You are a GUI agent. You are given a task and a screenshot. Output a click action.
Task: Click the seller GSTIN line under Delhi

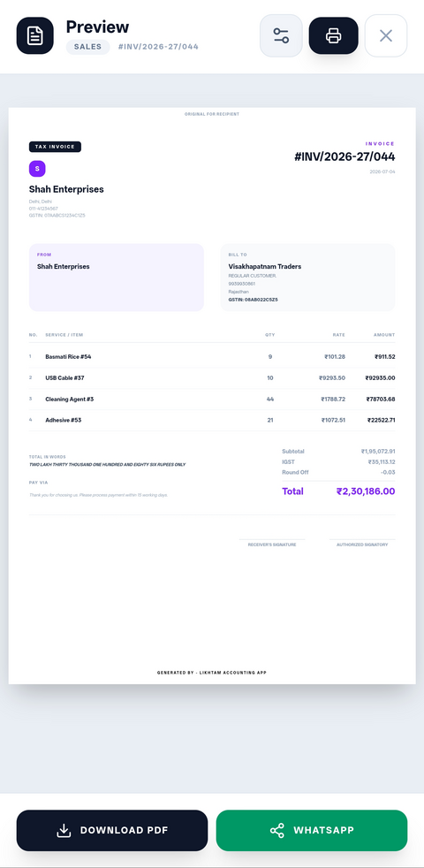click(x=57, y=216)
